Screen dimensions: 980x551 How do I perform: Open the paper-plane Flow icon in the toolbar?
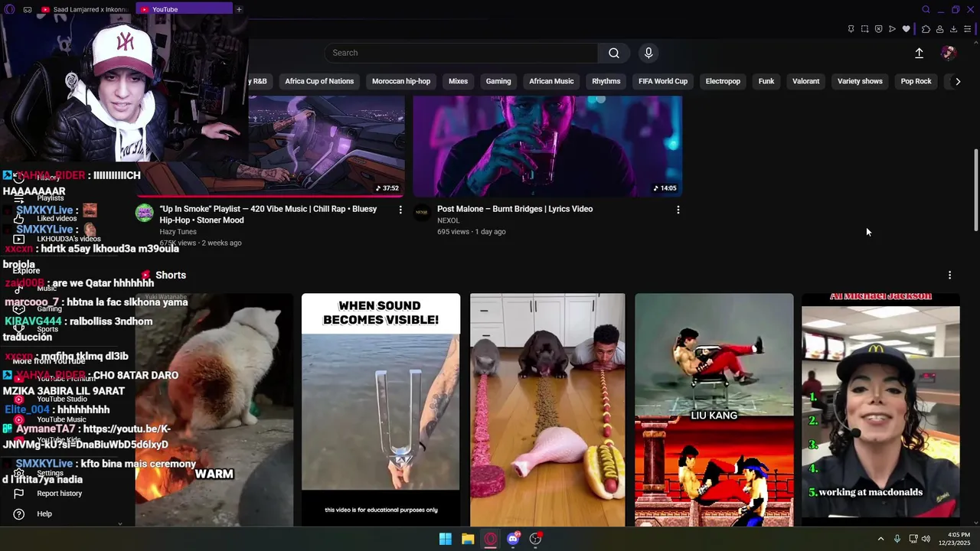click(892, 29)
